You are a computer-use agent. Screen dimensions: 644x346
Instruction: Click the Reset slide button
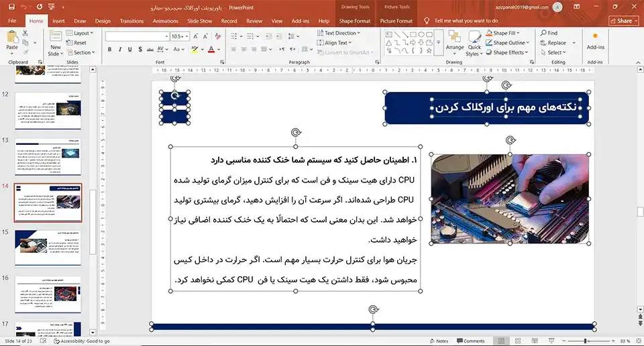click(x=76, y=43)
